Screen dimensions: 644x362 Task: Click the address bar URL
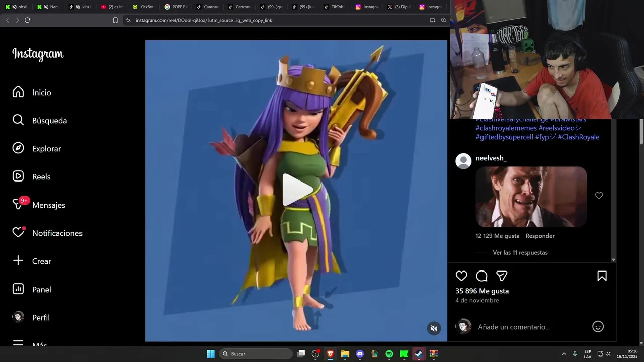(204, 20)
